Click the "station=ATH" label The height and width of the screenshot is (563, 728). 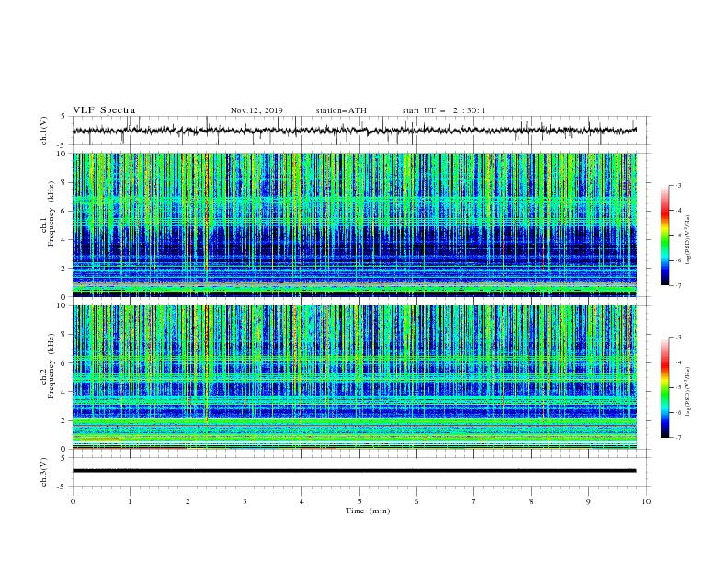pyautogui.click(x=341, y=110)
